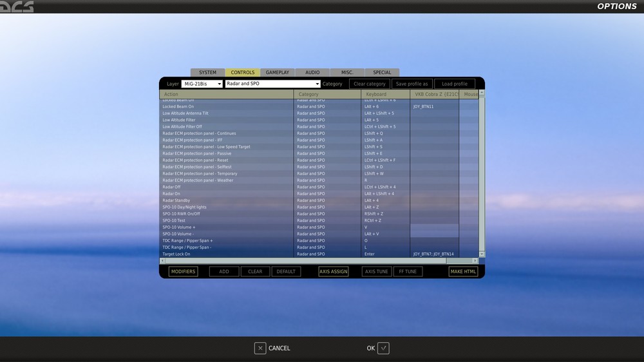This screenshot has height=362, width=644.
Task: Click the checkmark icon next to OK
Action: point(383,348)
